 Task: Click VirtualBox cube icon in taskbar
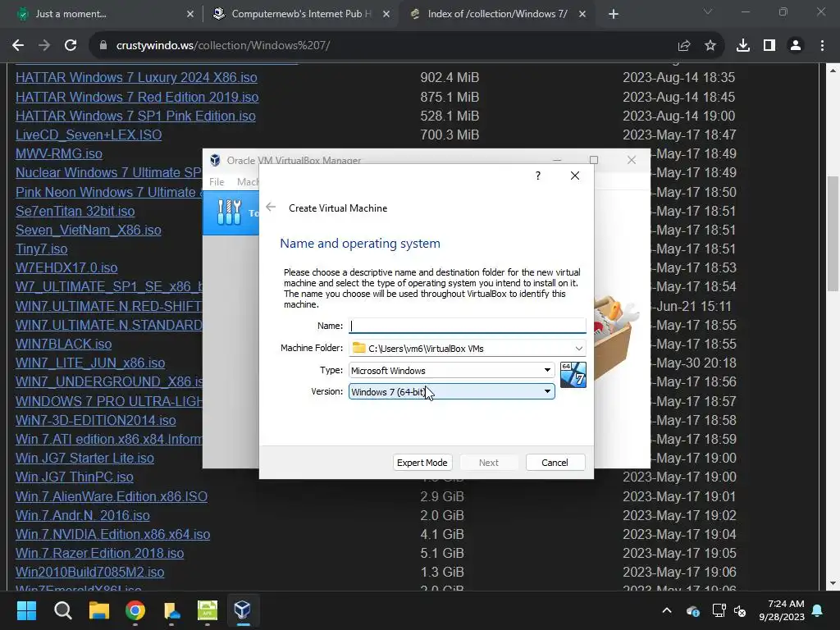click(243, 610)
